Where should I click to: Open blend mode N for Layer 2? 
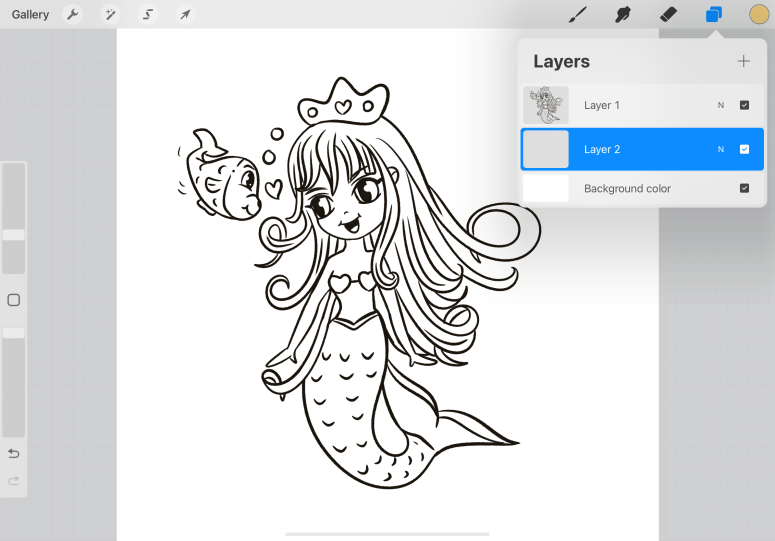720,149
